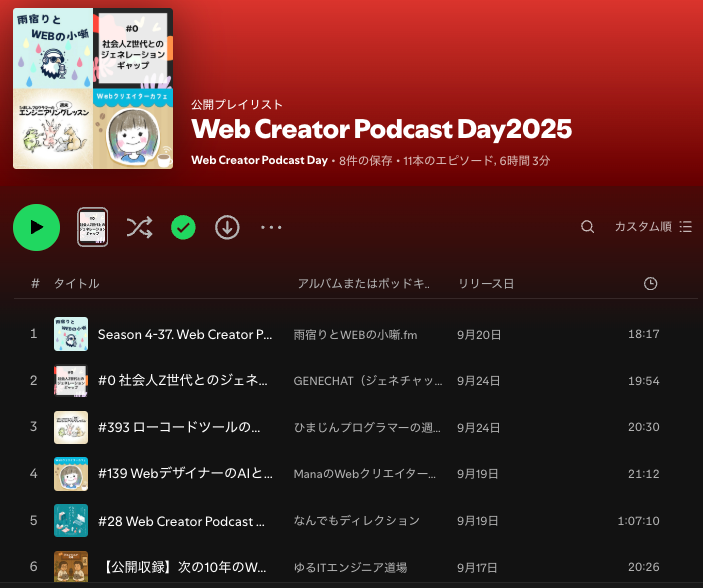Click the thumbnail of episode #0 社会人Z世代
The width and height of the screenshot is (703, 588).
click(71, 381)
